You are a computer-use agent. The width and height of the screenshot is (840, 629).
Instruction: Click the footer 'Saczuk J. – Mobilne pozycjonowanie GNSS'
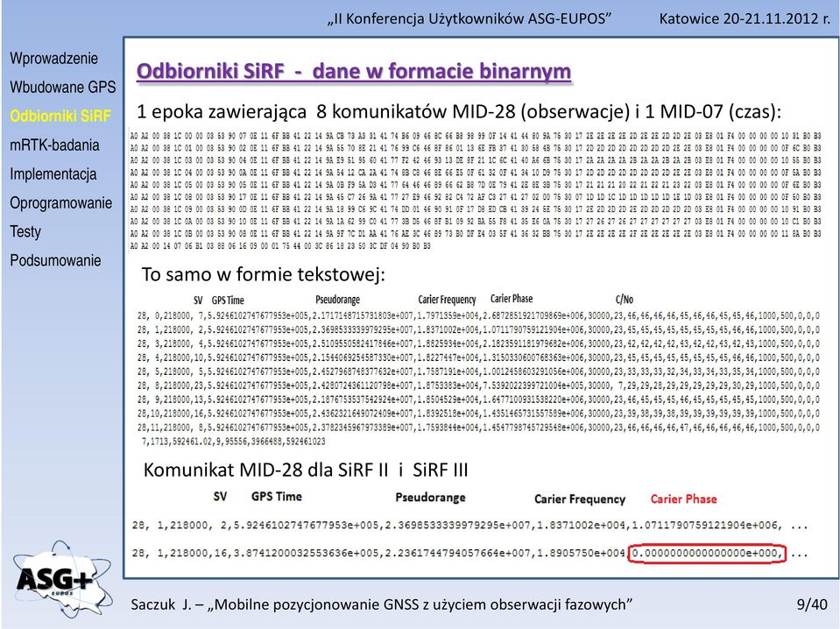coord(381,604)
